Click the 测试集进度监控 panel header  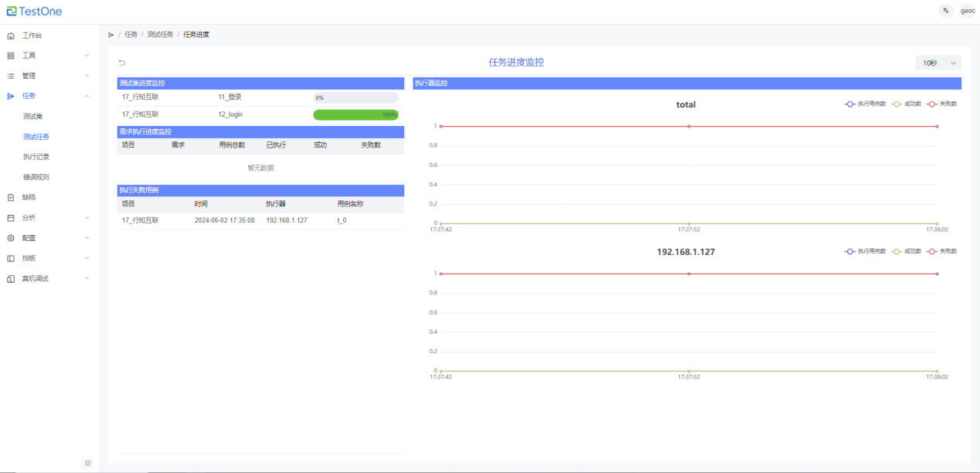(260, 83)
